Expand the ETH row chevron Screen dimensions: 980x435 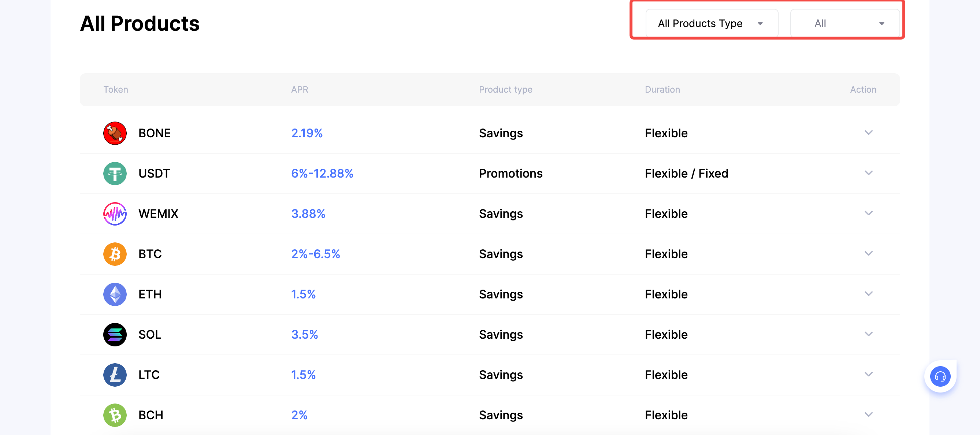(x=869, y=294)
